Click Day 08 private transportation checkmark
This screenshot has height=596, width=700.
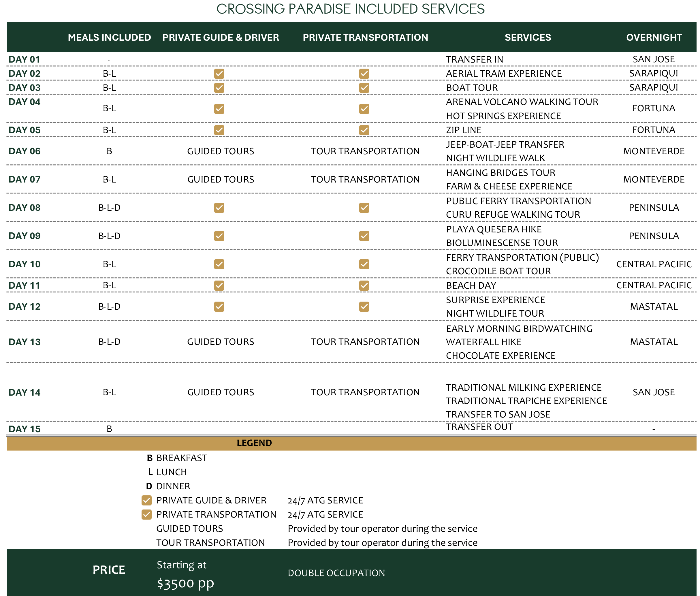(364, 208)
